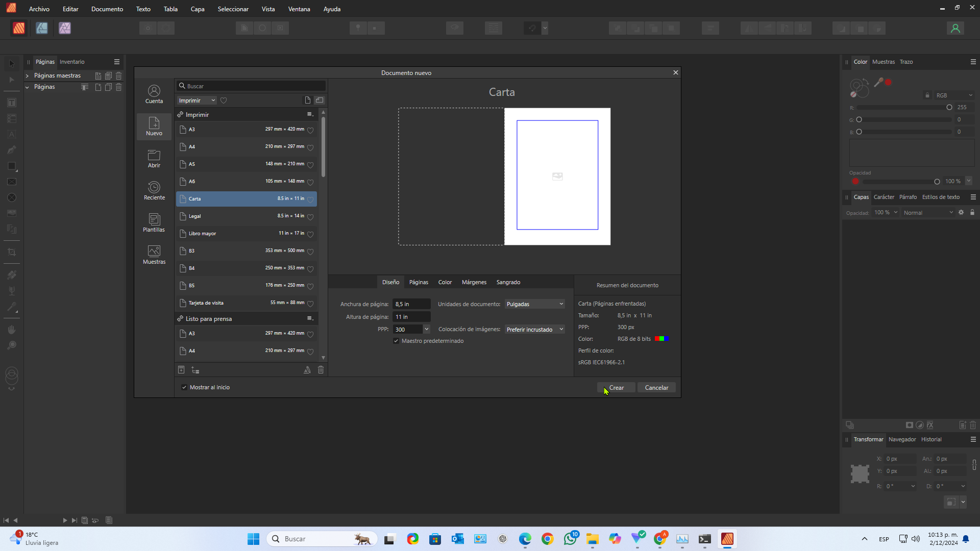
Task: Click the Cancelar button
Action: click(656, 388)
